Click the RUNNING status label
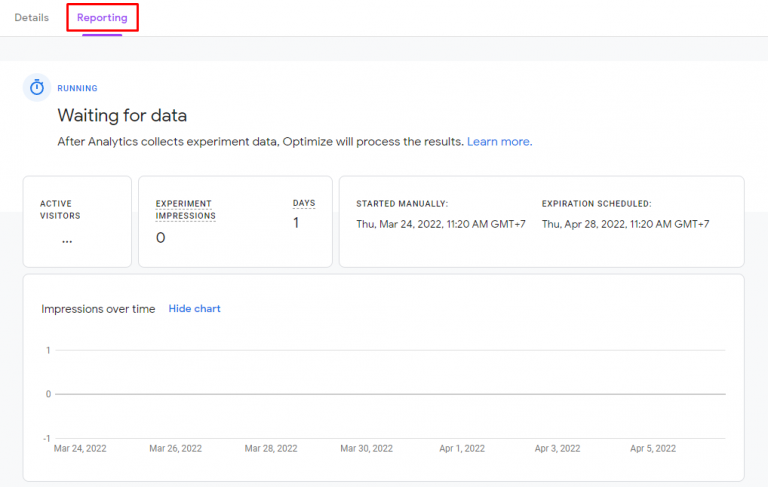Image resolution: width=768 pixels, height=487 pixels. [77, 89]
